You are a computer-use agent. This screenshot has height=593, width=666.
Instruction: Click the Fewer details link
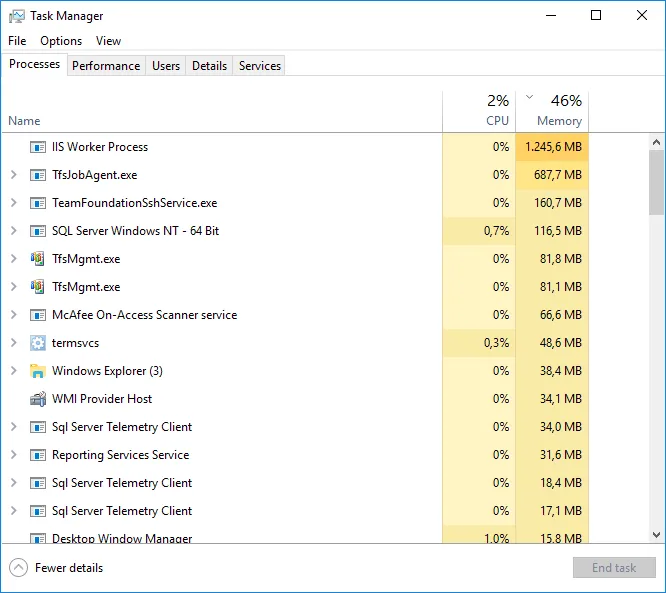(x=69, y=568)
